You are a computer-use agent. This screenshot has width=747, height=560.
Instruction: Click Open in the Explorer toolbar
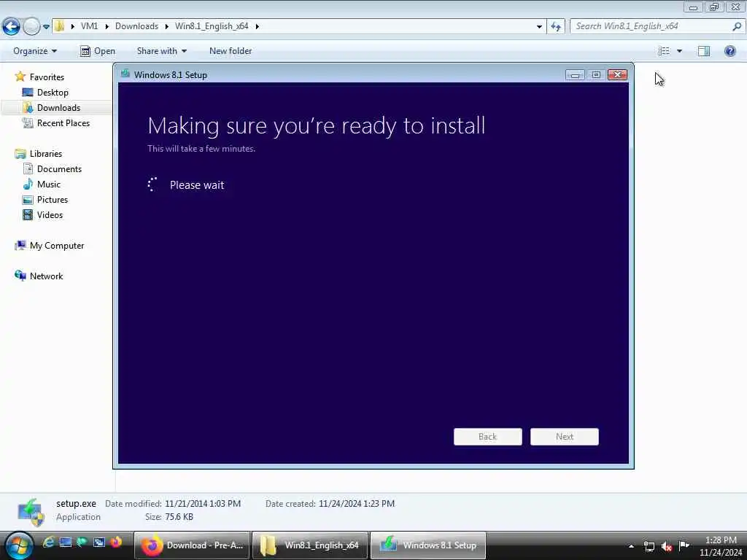click(98, 51)
